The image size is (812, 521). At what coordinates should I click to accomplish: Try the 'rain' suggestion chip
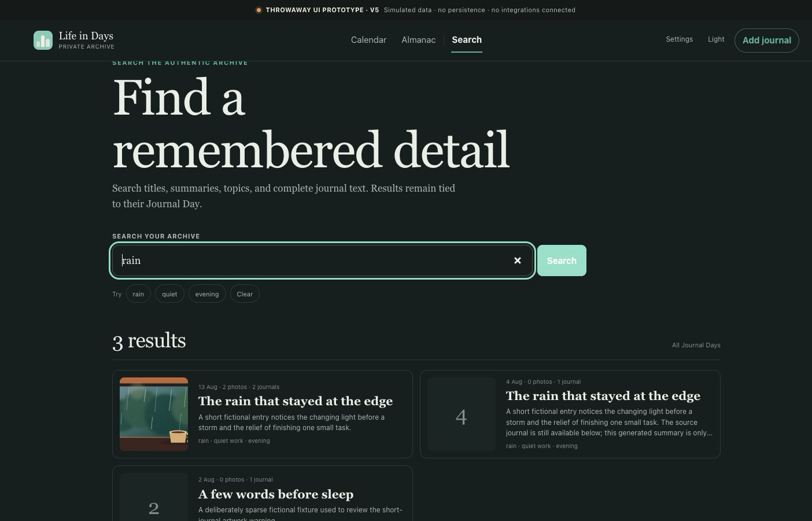(138, 294)
